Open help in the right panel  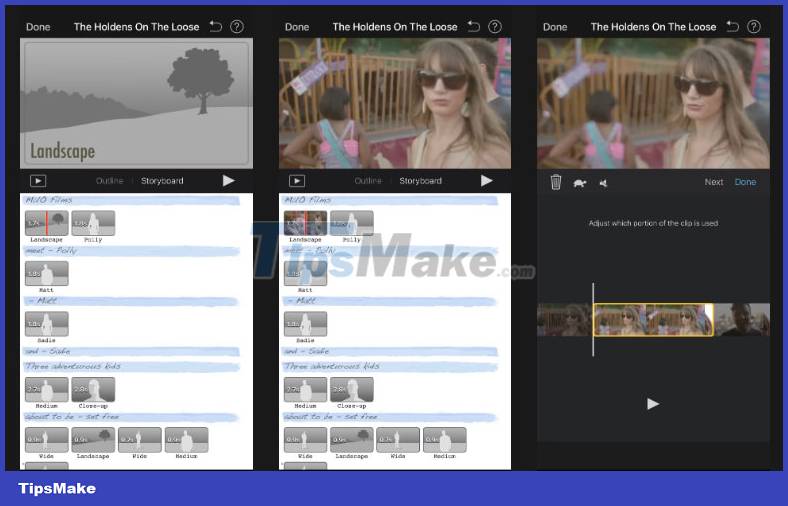[754, 27]
